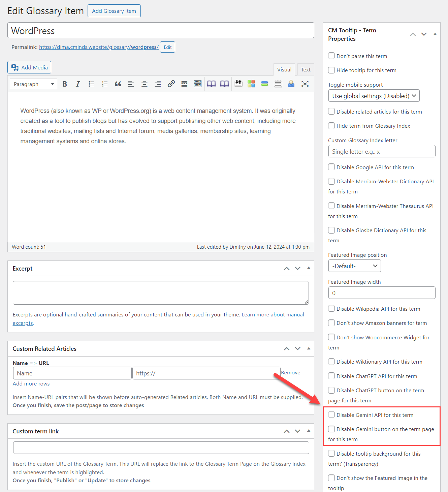Tick "Disable related articles for this term"
This screenshot has width=448, height=492.
click(331, 111)
